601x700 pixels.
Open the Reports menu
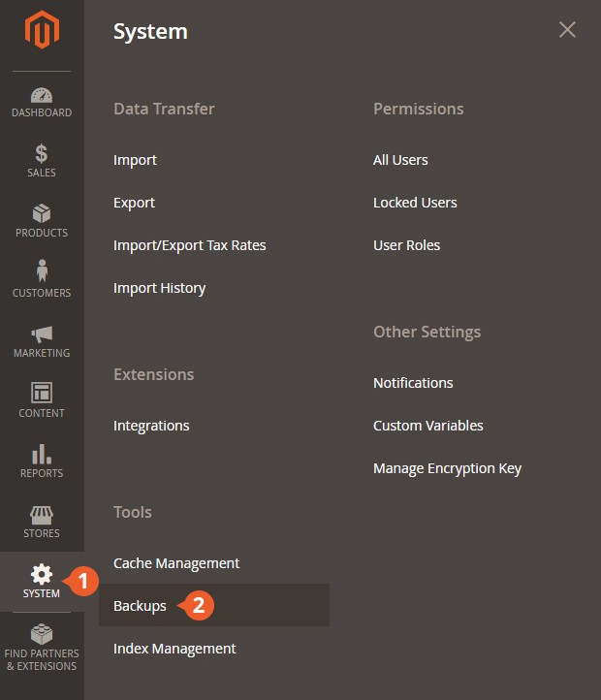(42, 461)
